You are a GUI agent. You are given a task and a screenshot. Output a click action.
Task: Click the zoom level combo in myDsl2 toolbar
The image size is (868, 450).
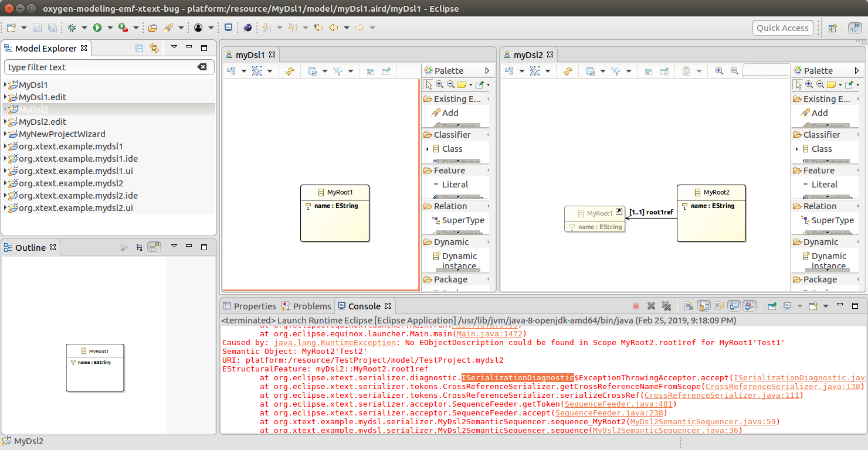(x=767, y=71)
